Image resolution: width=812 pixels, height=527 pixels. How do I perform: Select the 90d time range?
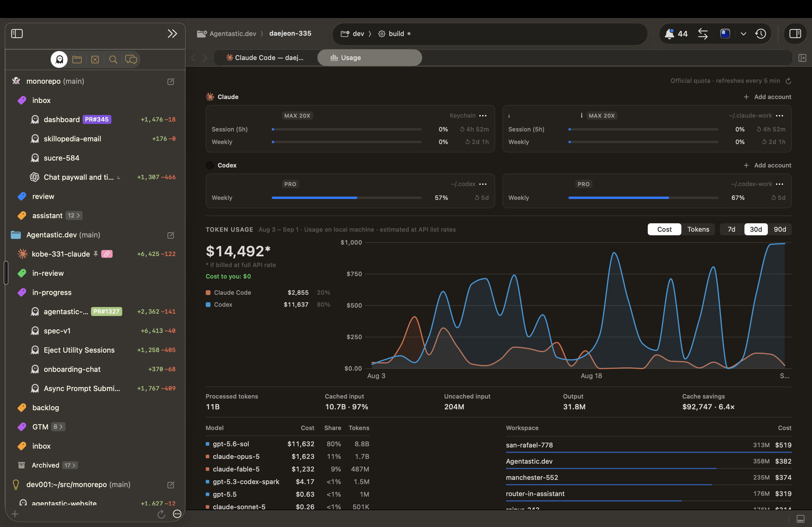(780, 229)
